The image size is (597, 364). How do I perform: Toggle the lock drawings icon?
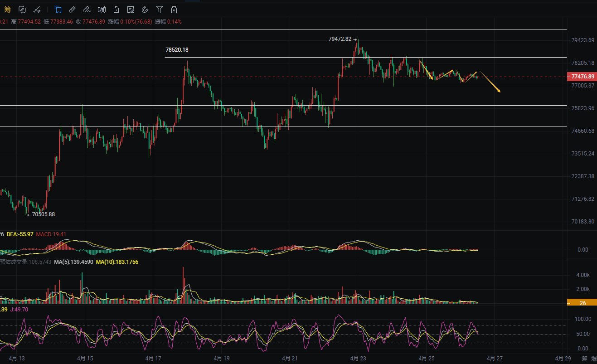coord(116,9)
